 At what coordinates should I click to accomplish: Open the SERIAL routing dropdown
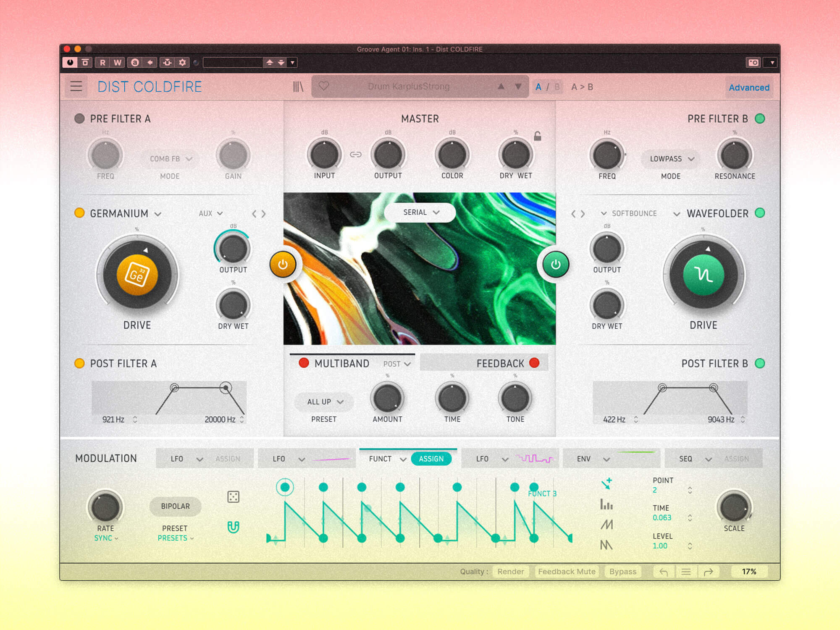tap(419, 212)
